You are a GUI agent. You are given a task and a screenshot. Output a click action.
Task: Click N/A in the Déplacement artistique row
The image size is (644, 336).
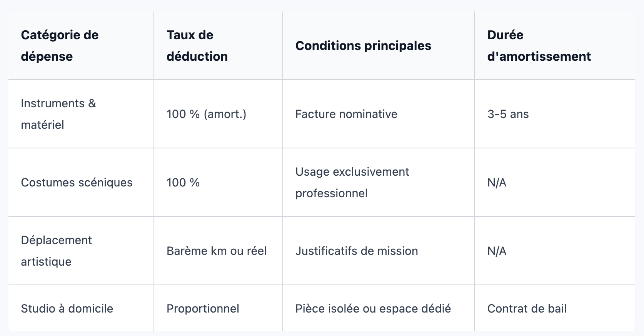point(554,251)
